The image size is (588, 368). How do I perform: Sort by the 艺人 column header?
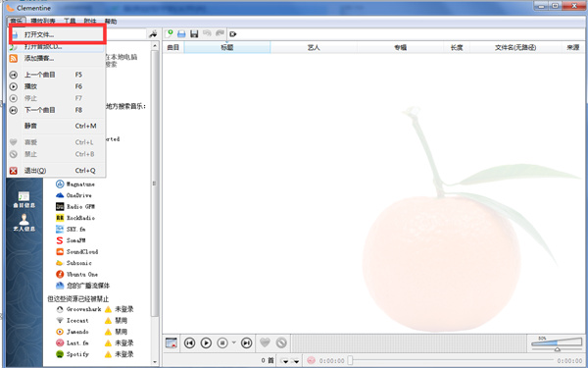[x=314, y=48]
